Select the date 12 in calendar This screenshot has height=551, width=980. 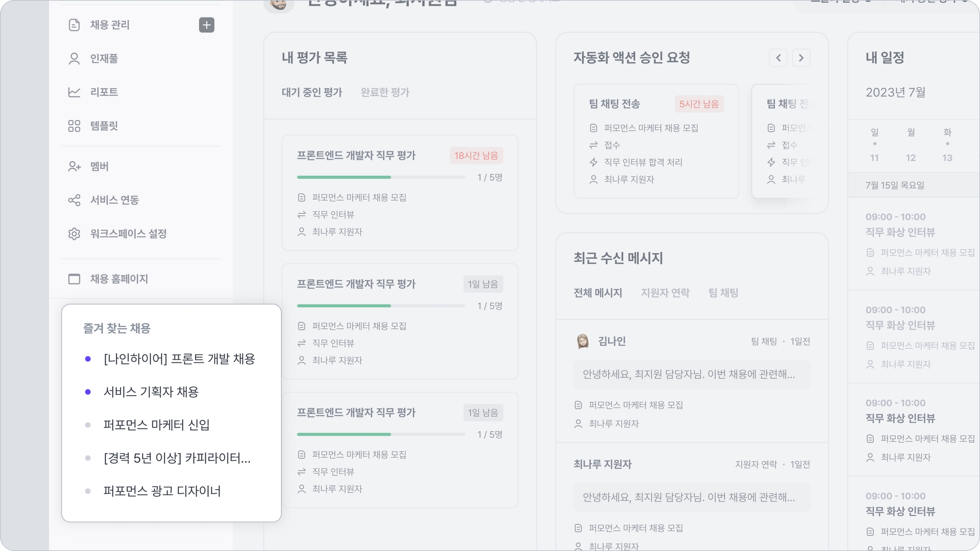tap(911, 158)
